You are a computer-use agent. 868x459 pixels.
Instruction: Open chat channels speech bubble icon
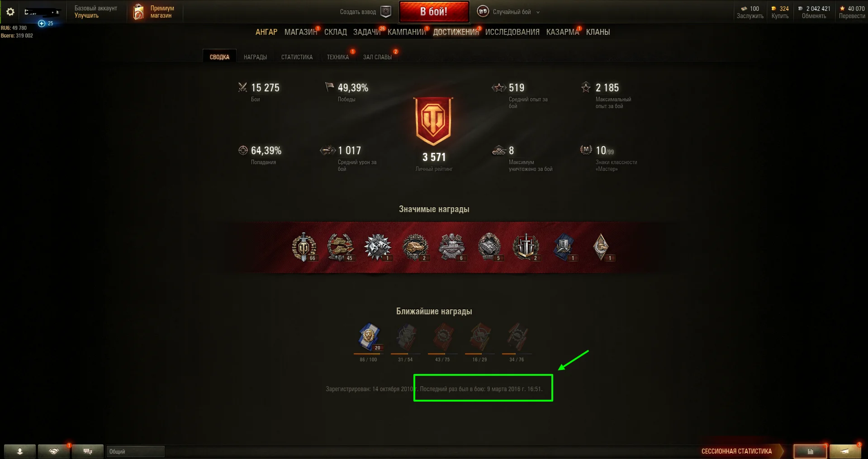tap(88, 451)
